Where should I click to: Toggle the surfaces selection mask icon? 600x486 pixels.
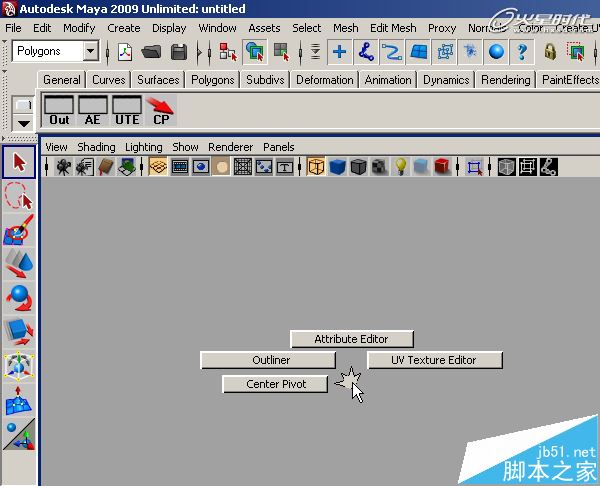418,52
